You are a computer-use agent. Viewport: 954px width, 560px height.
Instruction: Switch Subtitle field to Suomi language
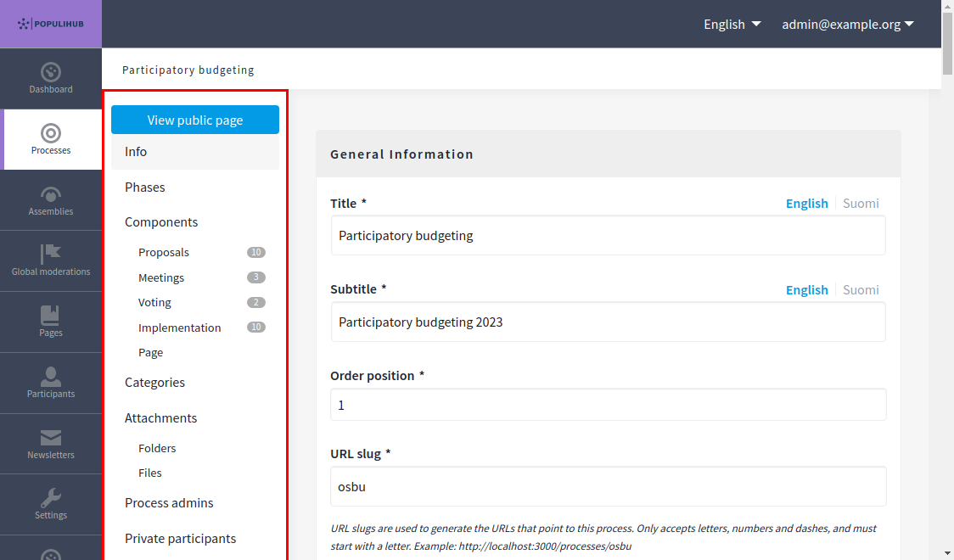point(861,289)
